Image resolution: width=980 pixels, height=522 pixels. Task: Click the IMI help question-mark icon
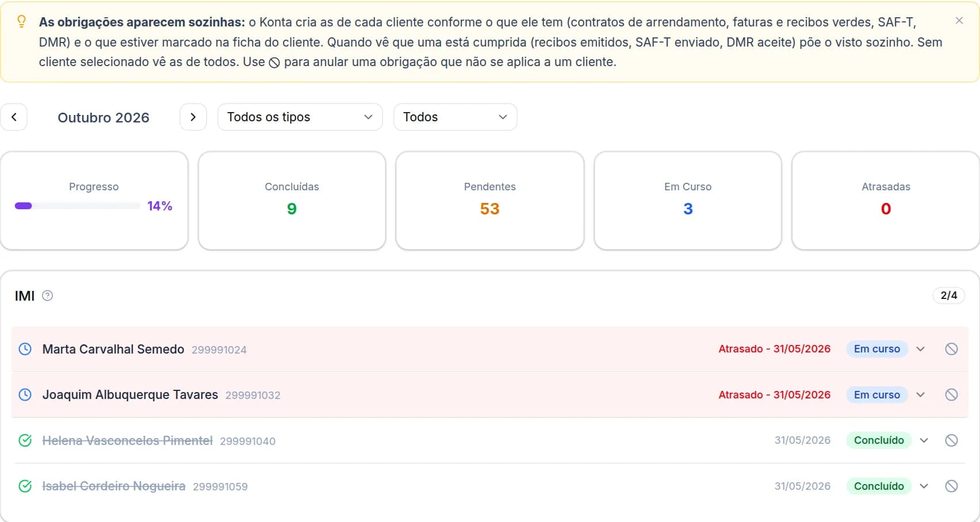tap(48, 295)
